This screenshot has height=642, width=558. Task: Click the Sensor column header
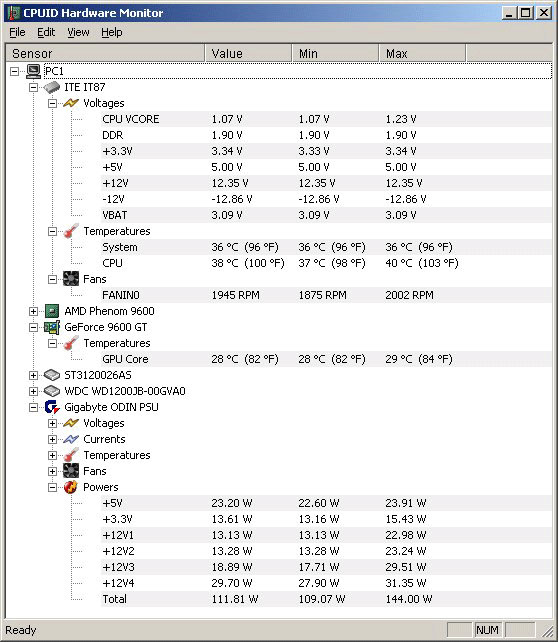[105, 54]
